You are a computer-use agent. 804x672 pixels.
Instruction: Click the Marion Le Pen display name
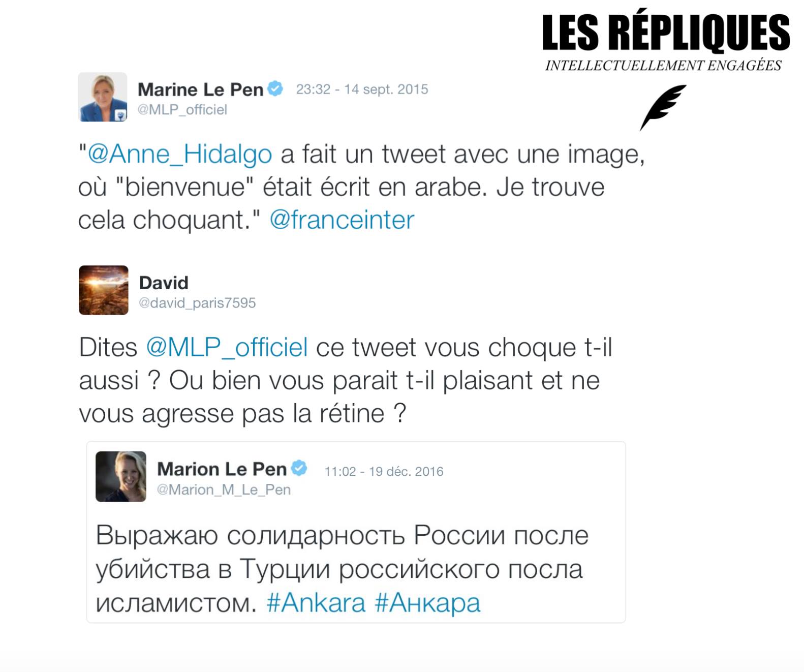pos(222,469)
